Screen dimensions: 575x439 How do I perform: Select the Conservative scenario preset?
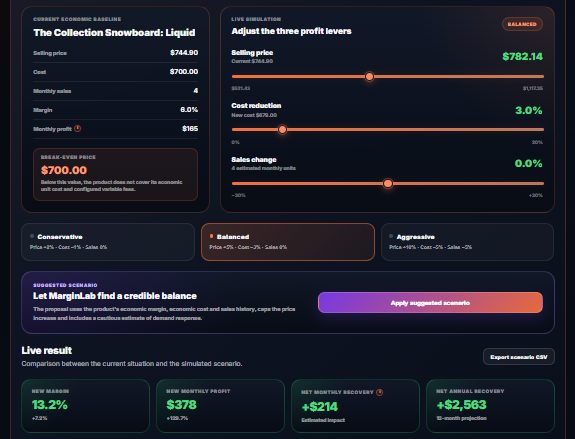(x=108, y=242)
